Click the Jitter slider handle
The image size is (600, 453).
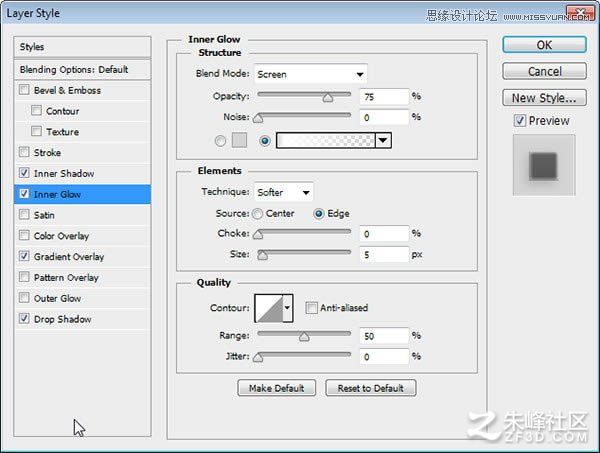coord(258,357)
